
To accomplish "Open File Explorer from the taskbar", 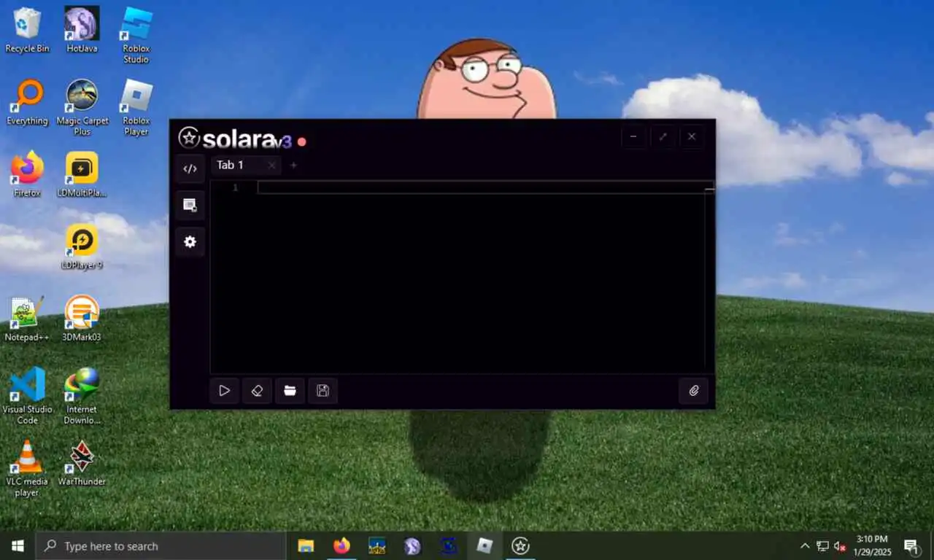I will point(306,545).
